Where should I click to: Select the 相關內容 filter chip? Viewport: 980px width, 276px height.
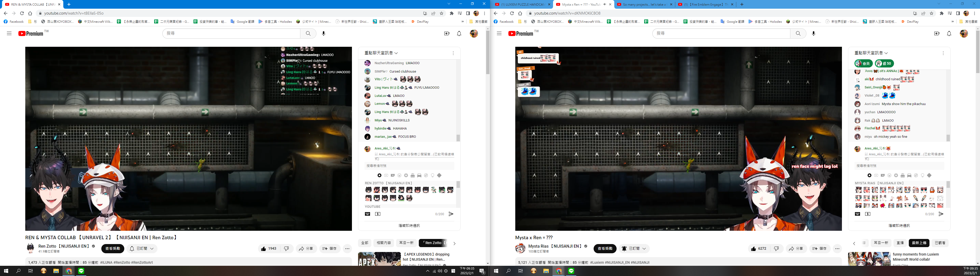click(384, 243)
